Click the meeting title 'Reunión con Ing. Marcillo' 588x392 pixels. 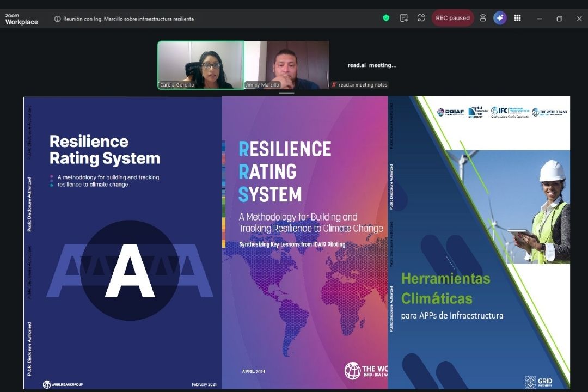[128, 19]
